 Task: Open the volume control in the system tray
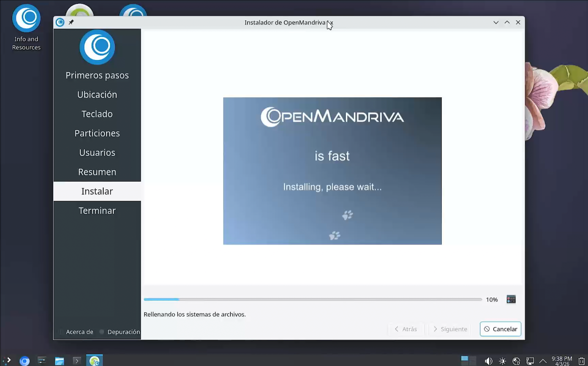tap(488, 361)
